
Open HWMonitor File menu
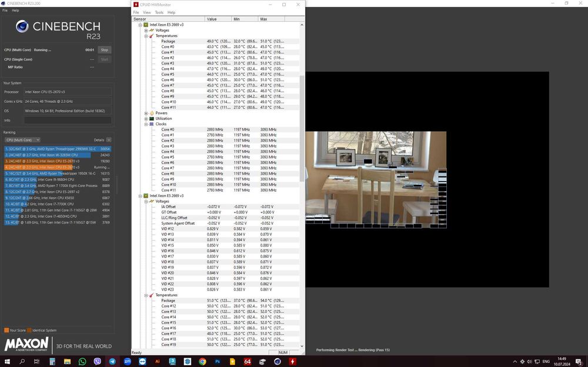click(x=136, y=12)
